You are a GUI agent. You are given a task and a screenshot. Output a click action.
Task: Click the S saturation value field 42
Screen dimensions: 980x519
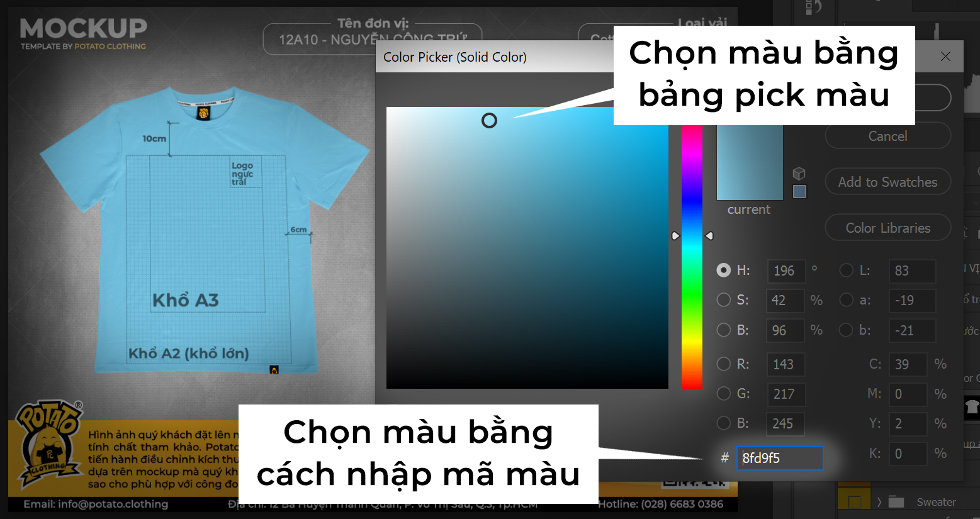click(785, 300)
